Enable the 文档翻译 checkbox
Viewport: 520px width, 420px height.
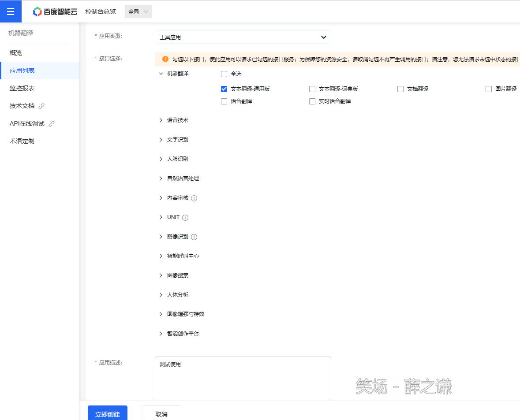[400, 89]
